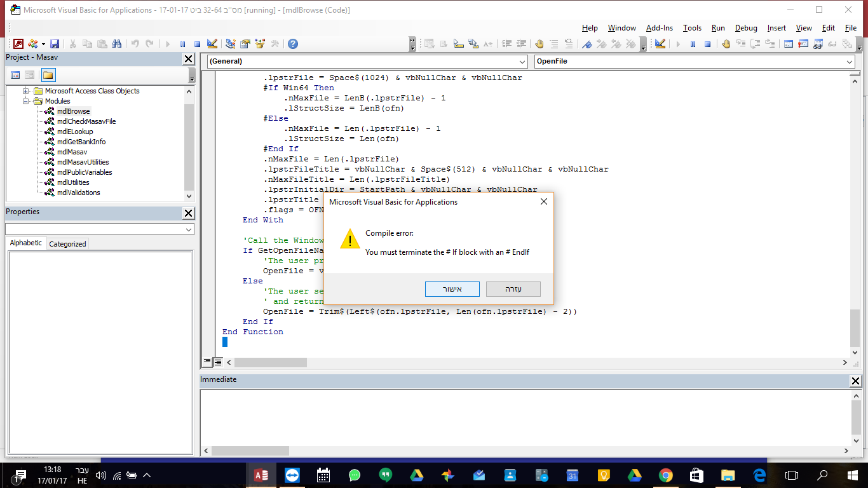Collapse the Modules folder node
The image size is (868, 488).
point(27,101)
